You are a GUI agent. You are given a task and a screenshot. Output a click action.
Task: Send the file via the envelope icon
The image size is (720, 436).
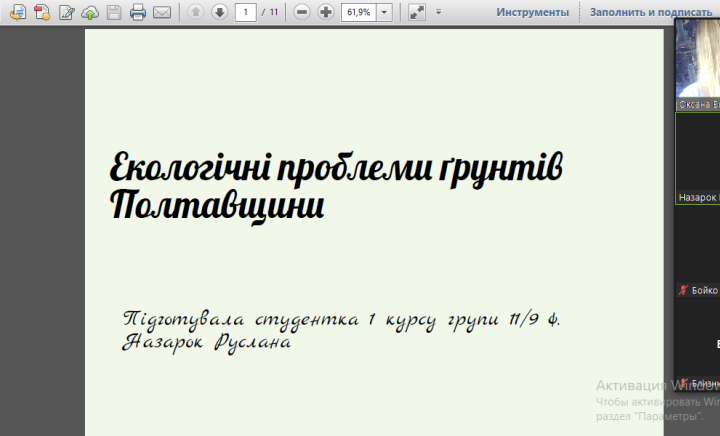(162, 12)
